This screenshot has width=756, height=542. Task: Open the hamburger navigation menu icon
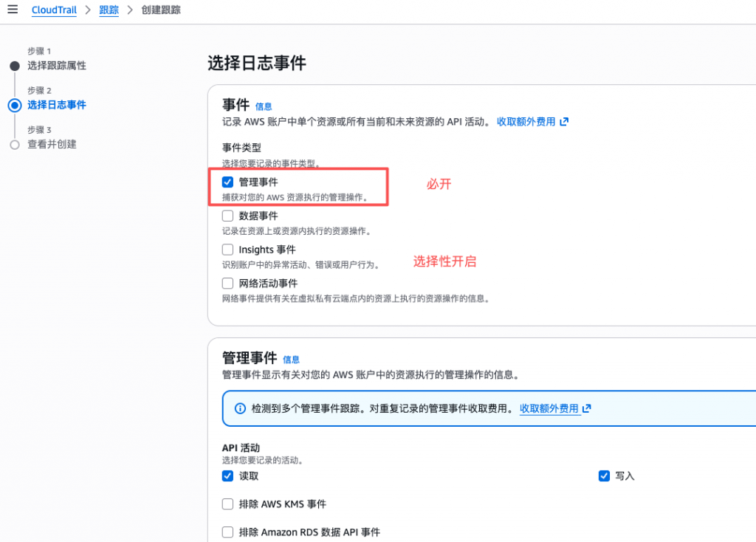13,10
